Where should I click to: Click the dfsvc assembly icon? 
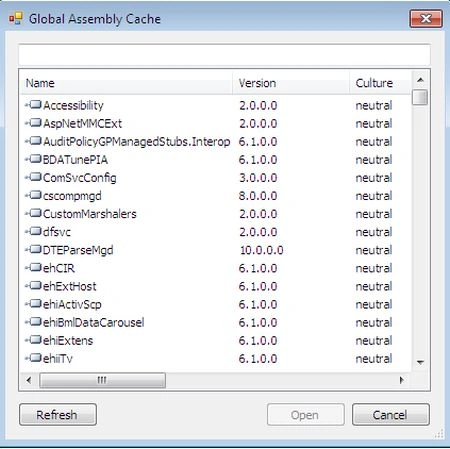34,231
